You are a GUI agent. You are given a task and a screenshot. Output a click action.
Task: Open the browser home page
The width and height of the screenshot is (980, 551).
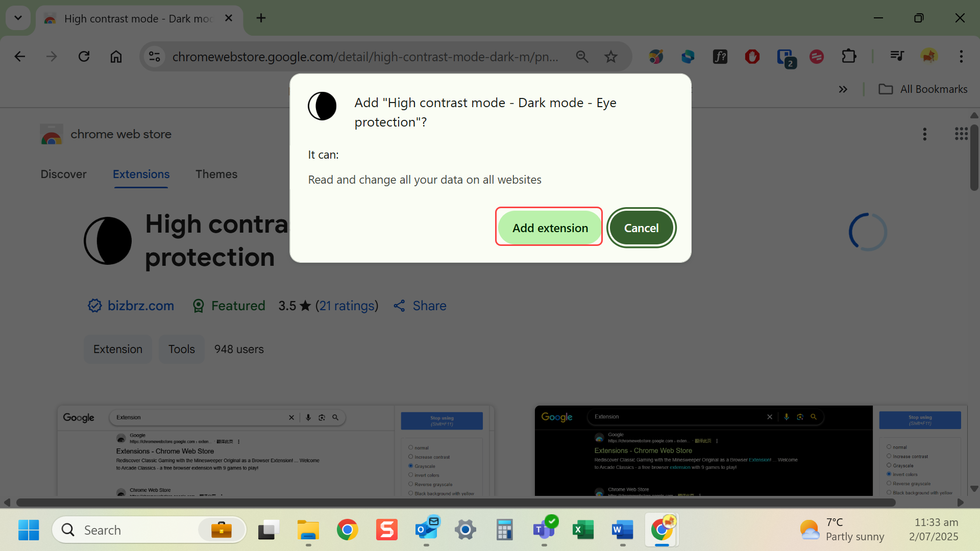pyautogui.click(x=116, y=57)
